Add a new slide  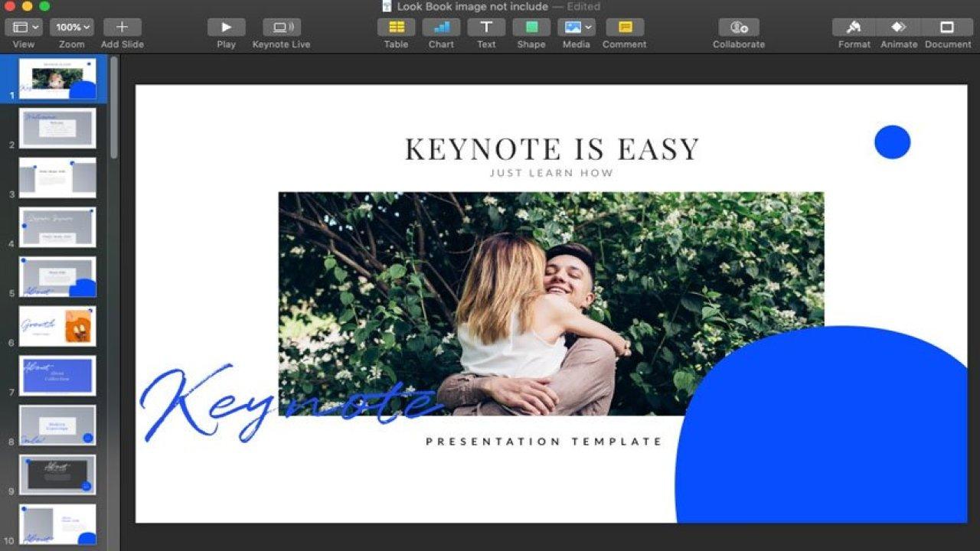tap(121, 26)
